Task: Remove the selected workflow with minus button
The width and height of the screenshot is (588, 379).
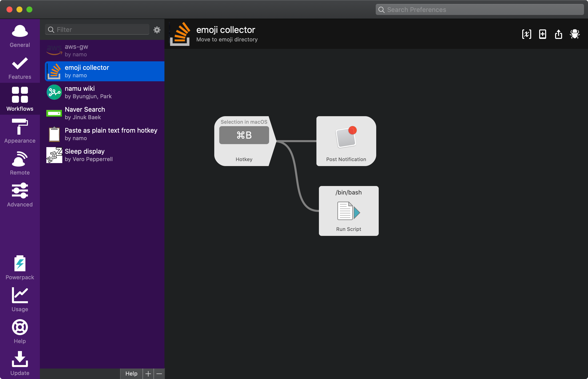Action: tap(159, 374)
